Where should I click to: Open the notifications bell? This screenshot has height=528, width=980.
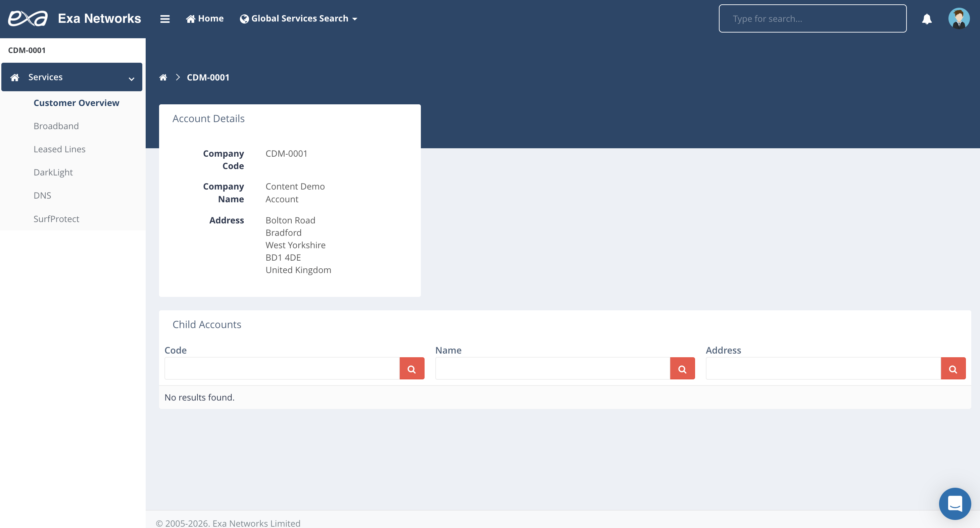click(x=927, y=19)
